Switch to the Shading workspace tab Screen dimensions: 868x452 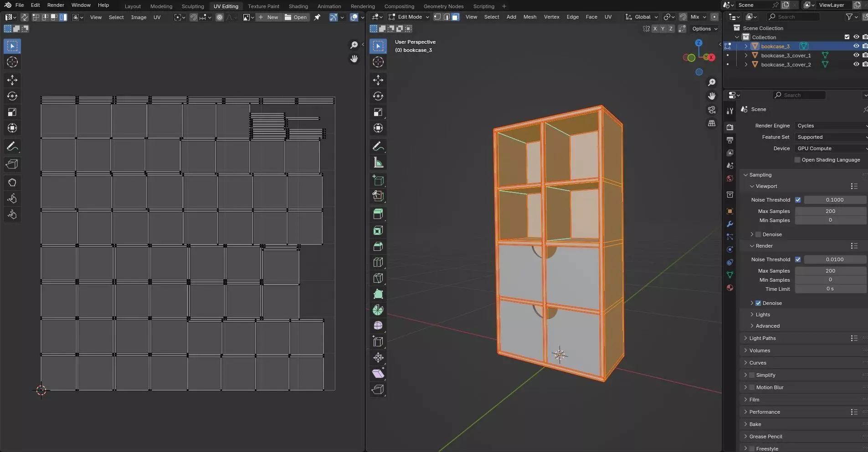(x=298, y=6)
